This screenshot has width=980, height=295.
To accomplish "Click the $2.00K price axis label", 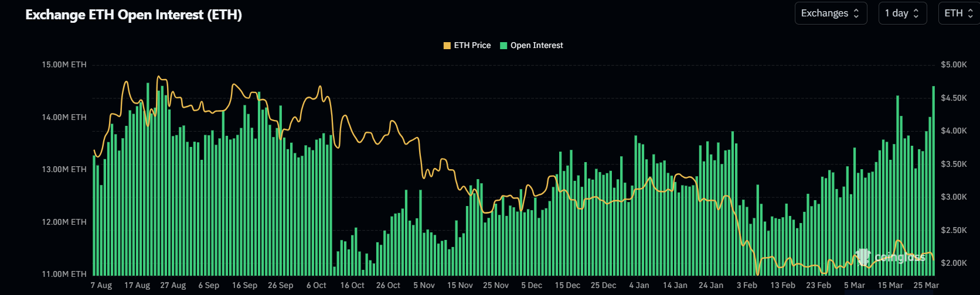I will (954, 263).
